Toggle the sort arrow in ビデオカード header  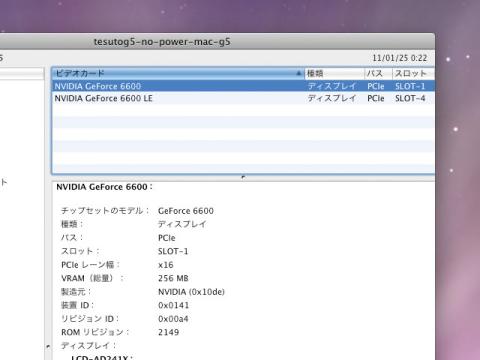point(299,73)
